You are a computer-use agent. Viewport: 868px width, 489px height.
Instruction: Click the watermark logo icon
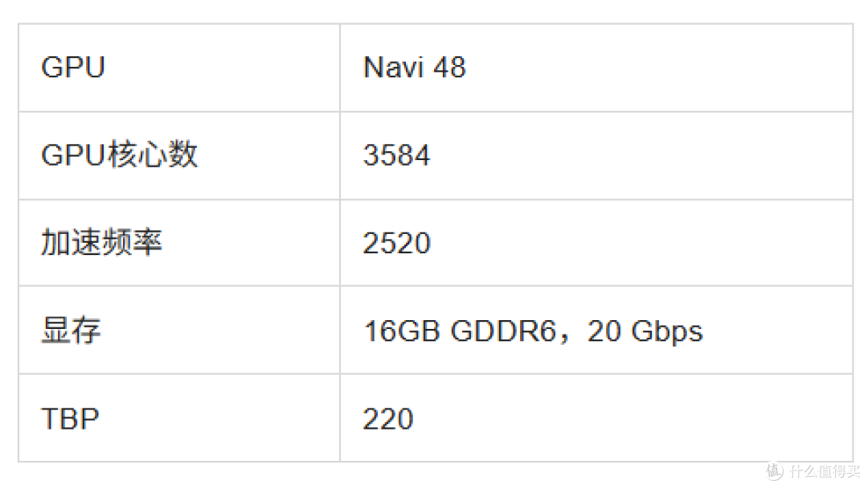click(775, 471)
